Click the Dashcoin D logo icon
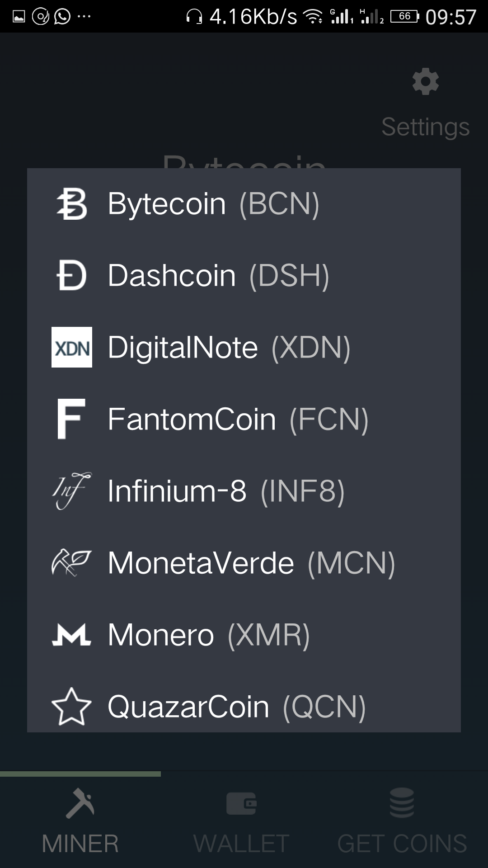 71,275
